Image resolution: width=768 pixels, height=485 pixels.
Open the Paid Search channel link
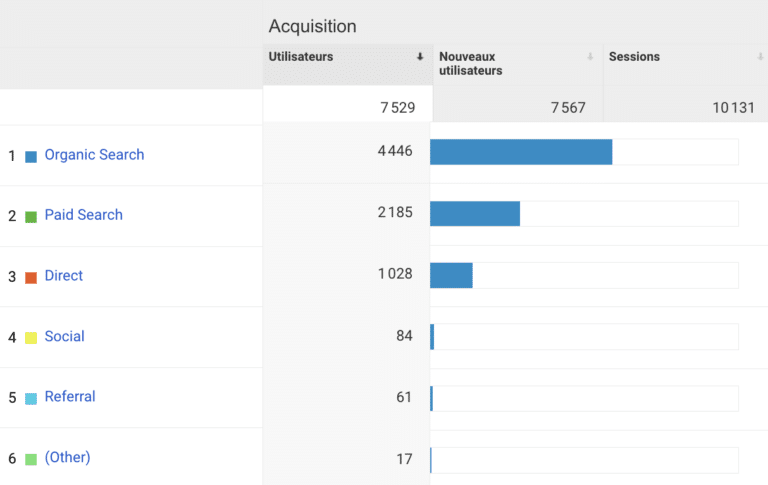84,215
